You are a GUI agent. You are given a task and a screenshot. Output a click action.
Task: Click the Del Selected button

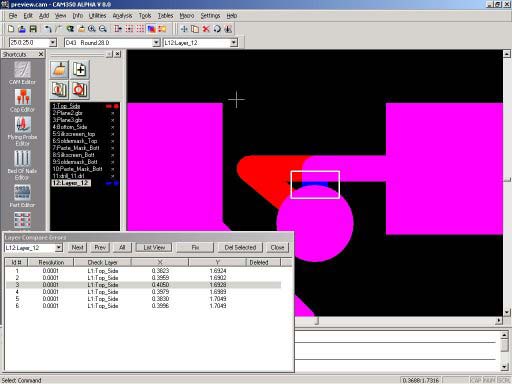240,248
